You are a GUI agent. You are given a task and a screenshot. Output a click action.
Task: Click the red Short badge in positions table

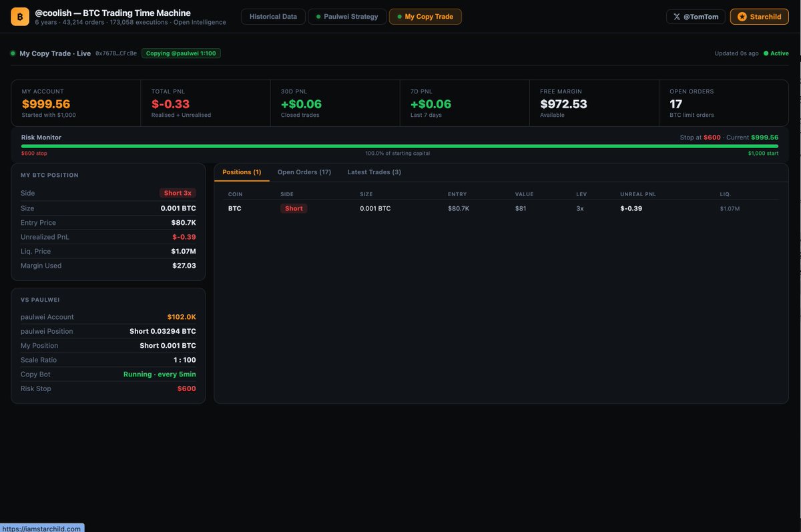[x=294, y=209]
